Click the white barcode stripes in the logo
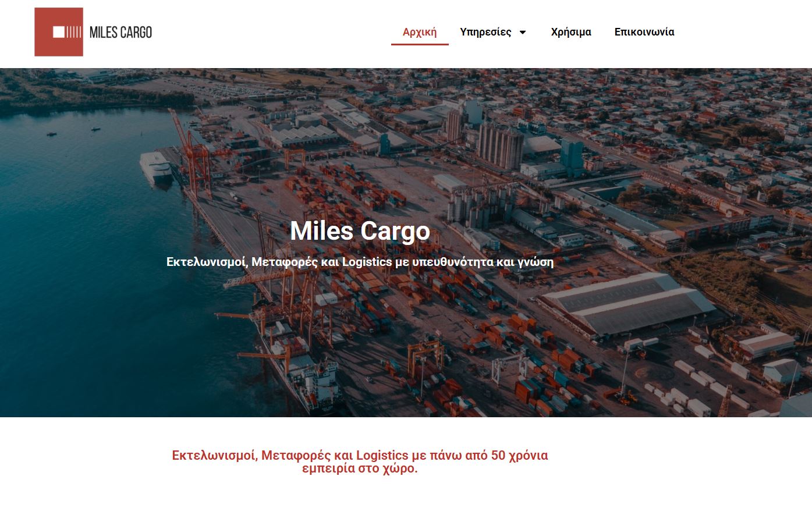Viewport: 812px width, 515px height. click(x=74, y=32)
